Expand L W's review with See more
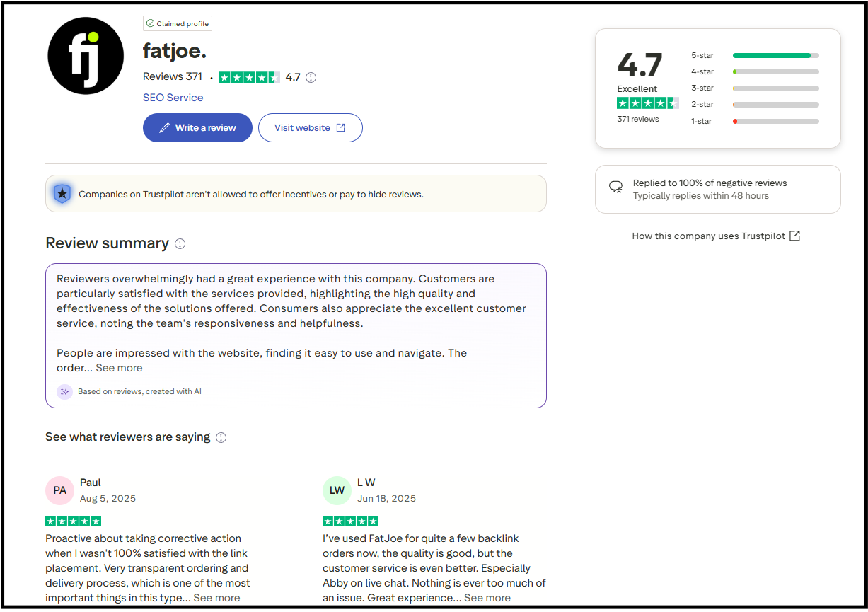Screen dimensions: 868x612 point(487,598)
